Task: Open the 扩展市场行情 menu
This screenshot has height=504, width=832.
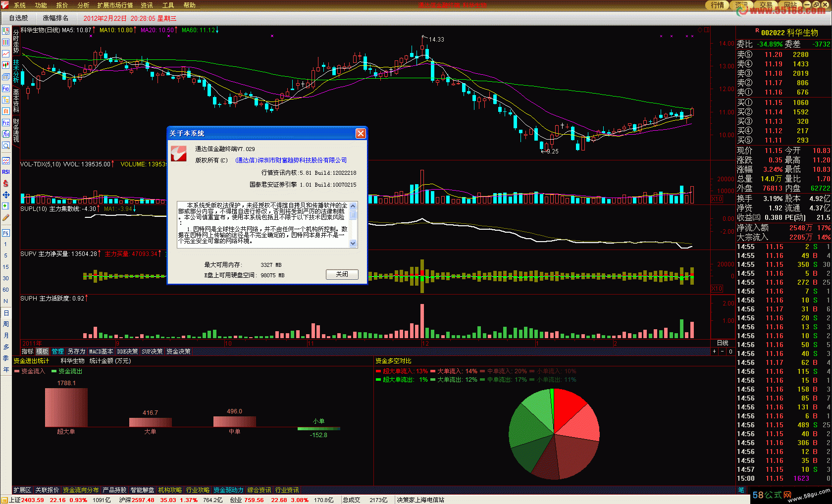Action: click(x=115, y=5)
